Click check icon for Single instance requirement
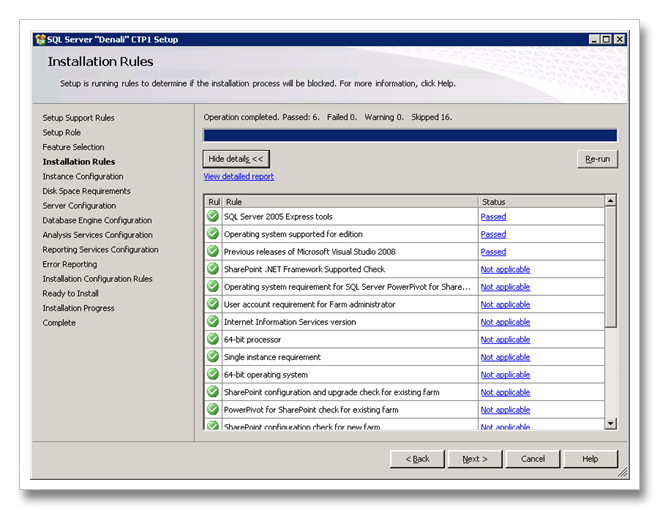 coord(213,357)
